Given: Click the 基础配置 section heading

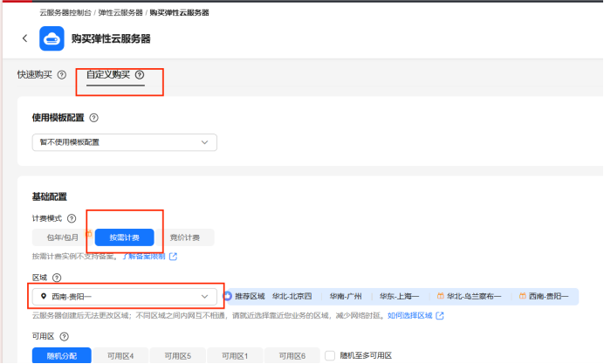Looking at the screenshot, I should coord(49,196).
